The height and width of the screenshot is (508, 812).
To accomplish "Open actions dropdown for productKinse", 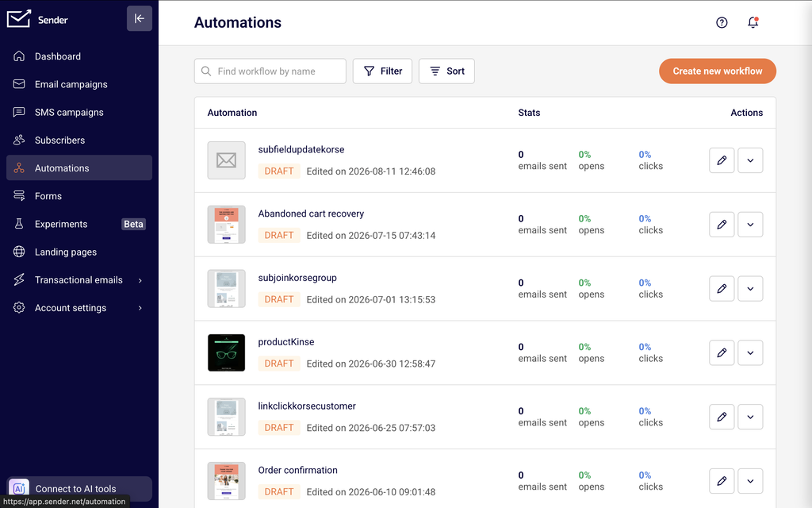I will point(750,353).
